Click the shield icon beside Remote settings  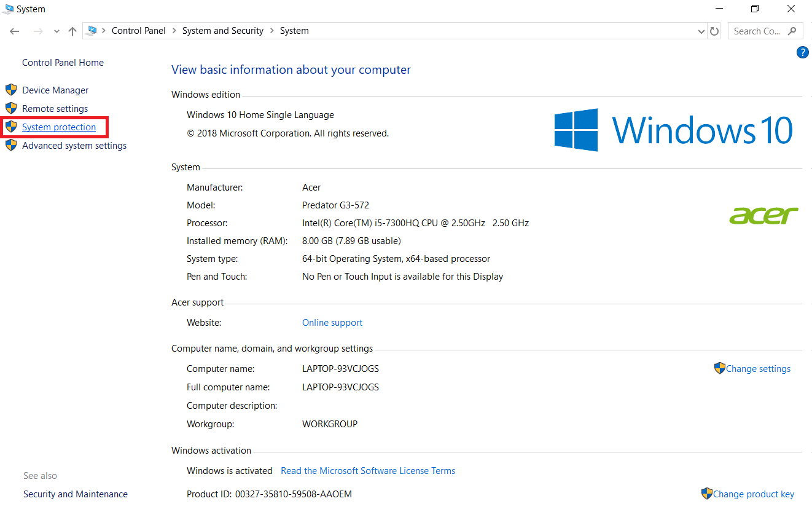click(10, 108)
